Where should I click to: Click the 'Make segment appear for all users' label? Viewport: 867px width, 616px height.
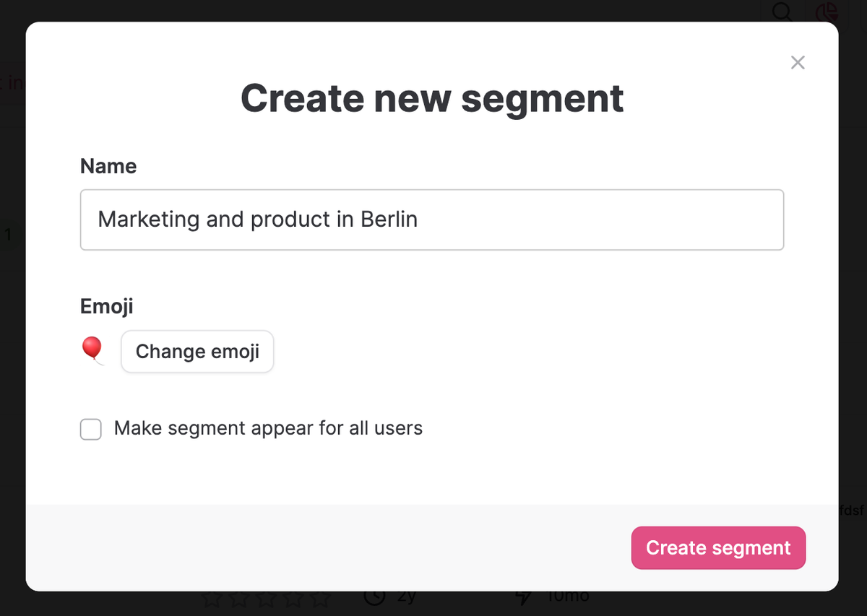(x=268, y=428)
